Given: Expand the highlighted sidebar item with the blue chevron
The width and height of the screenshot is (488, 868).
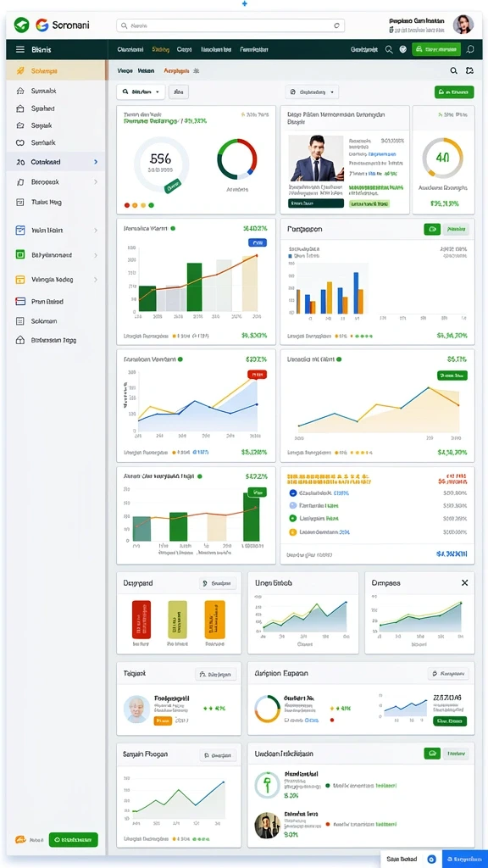Looking at the screenshot, I should [96, 162].
